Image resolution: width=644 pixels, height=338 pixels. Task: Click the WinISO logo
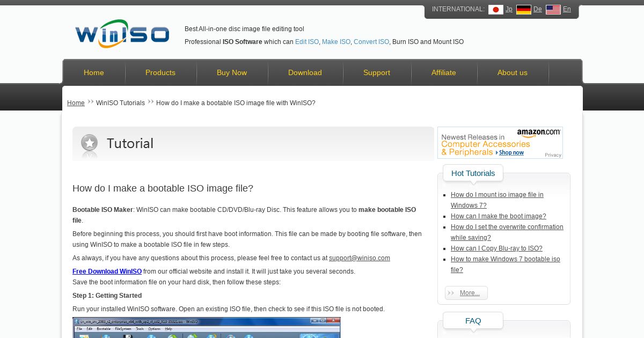122,34
